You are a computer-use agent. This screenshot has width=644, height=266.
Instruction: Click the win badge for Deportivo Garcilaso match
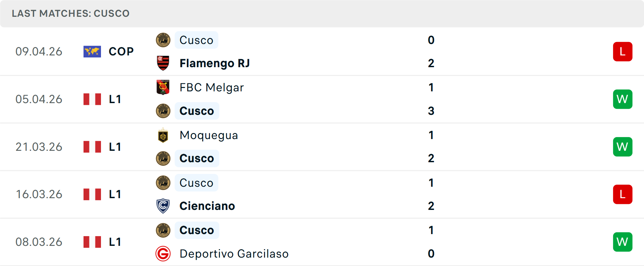click(x=623, y=242)
